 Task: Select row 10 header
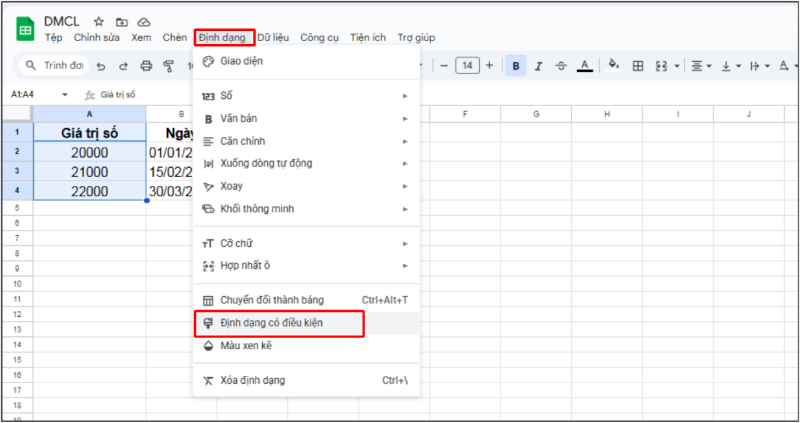[17, 284]
